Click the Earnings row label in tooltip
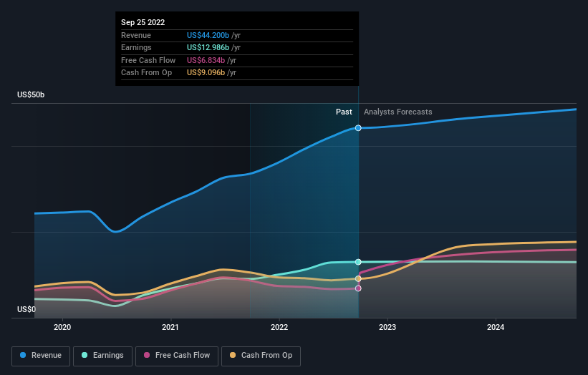Image resolution: width=588 pixels, height=375 pixels. pos(137,47)
